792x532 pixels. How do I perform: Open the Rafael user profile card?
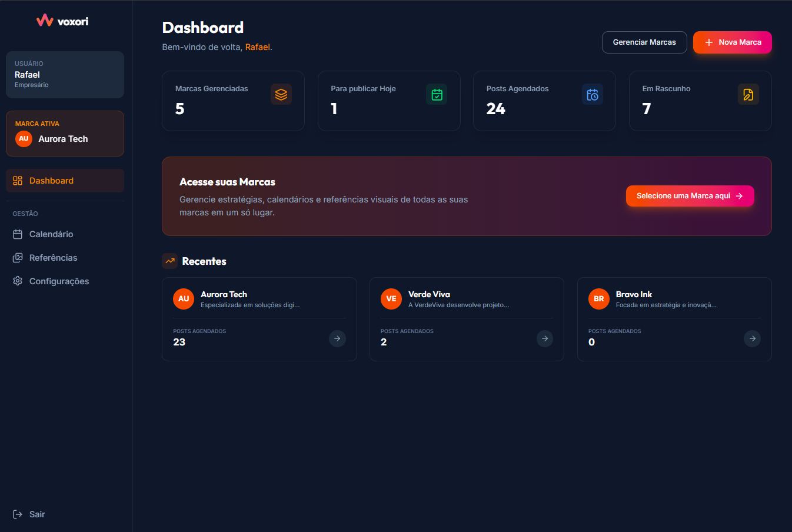click(x=65, y=75)
